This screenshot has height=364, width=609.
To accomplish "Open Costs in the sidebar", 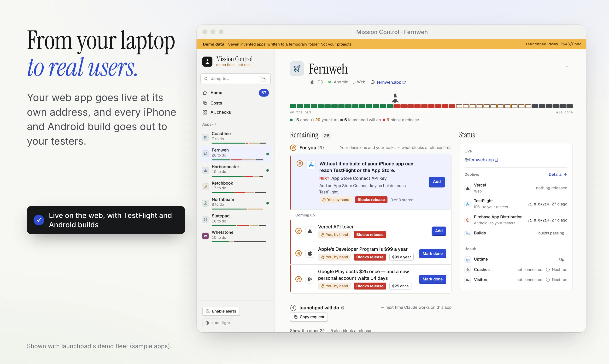I will point(235,103).
